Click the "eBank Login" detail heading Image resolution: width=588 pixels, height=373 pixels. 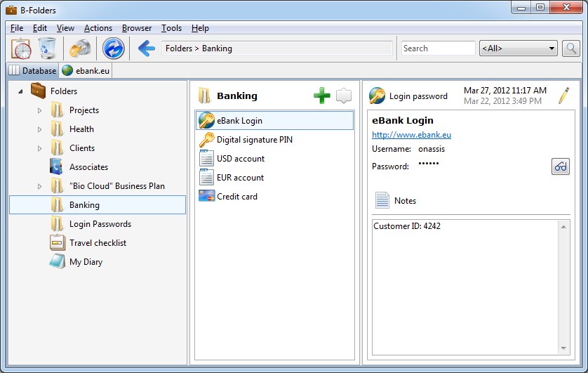(403, 120)
